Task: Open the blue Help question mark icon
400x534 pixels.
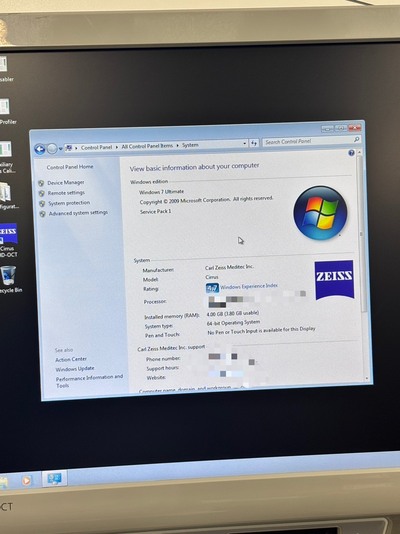Action: [351, 153]
